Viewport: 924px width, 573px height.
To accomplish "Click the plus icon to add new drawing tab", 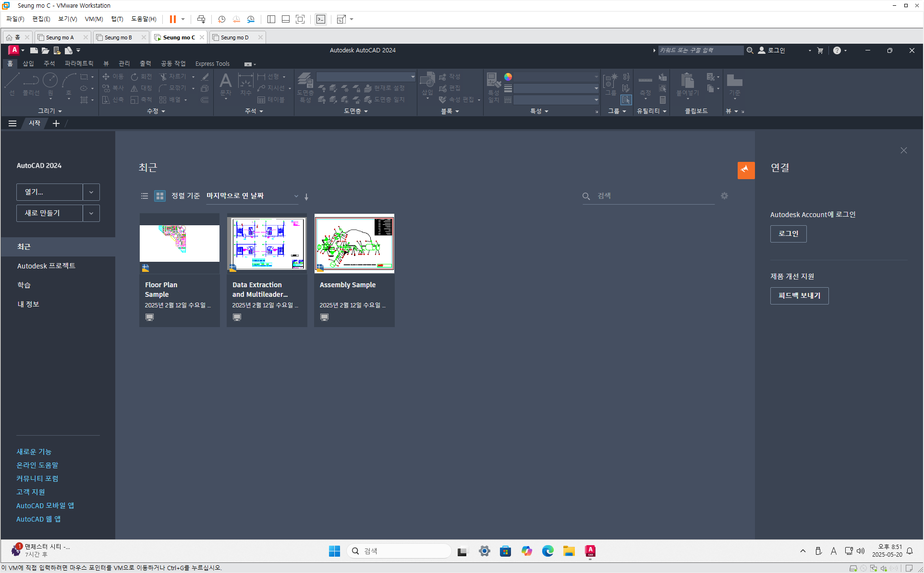I will (x=56, y=123).
